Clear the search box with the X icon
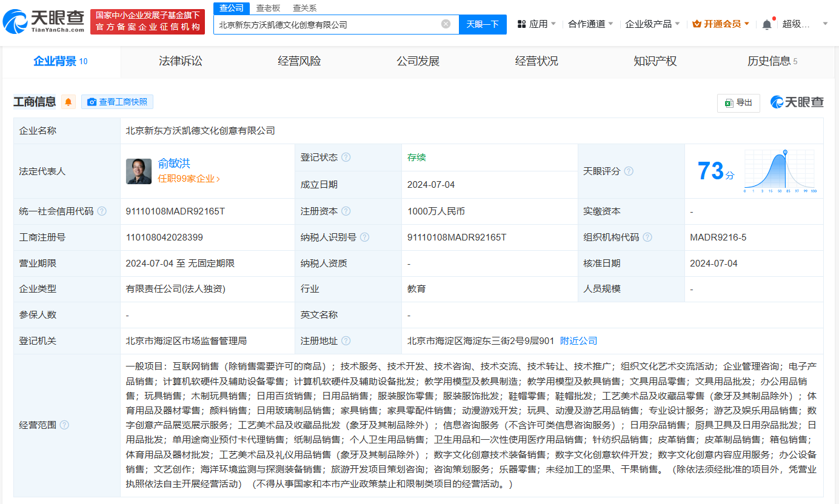 (446, 24)
